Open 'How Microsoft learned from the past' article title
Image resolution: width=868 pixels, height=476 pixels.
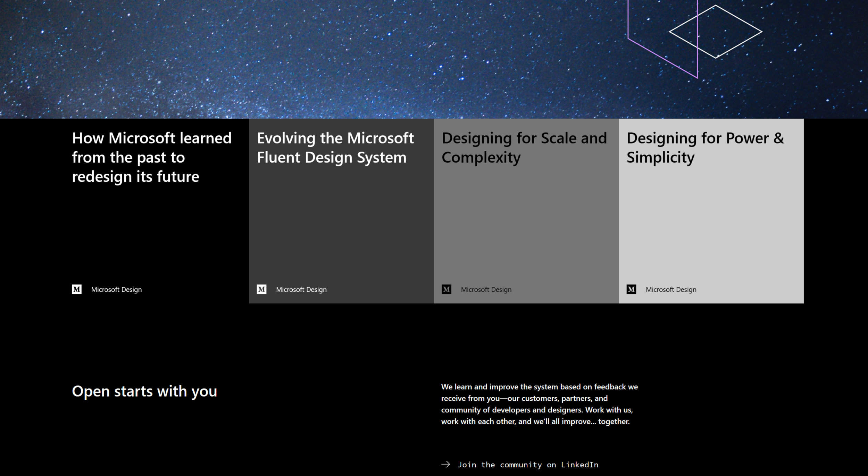tap(152, 157)
